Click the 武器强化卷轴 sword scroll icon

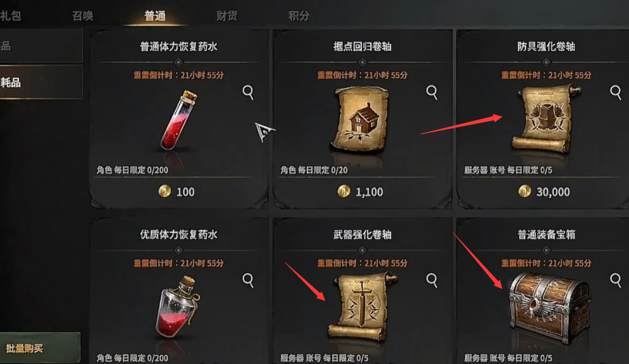tap(359, 307)
